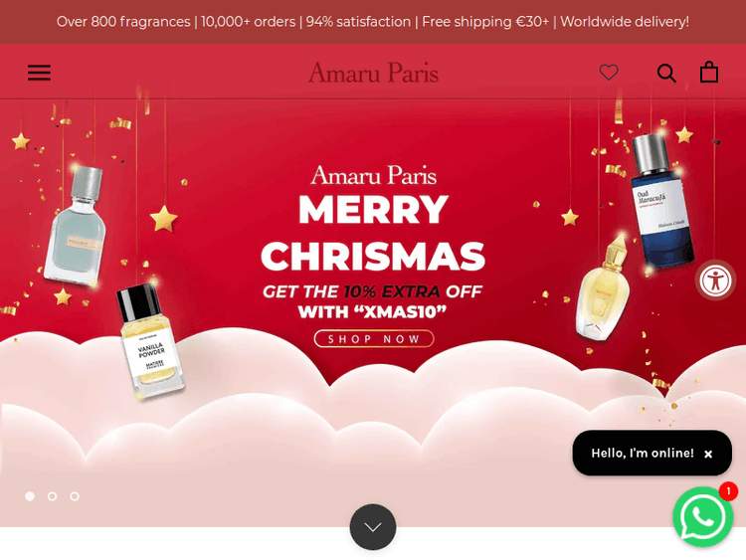The width and height of the screenshot is (746, 560).
Task: Click the red notification badge on WhatsApp
Action: (x=728, y=491)
